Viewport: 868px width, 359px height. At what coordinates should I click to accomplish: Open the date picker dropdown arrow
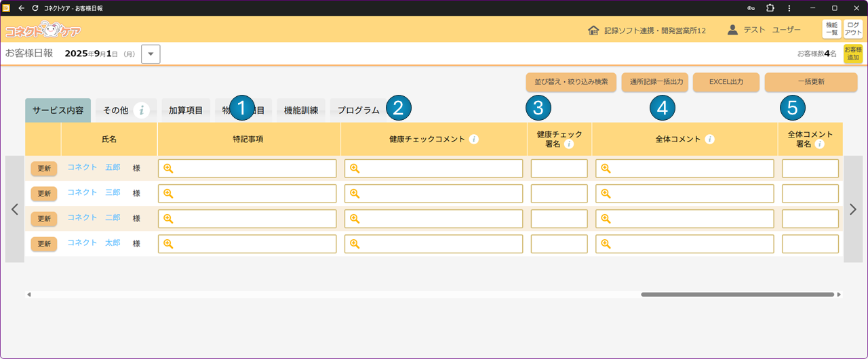(151, 54)
